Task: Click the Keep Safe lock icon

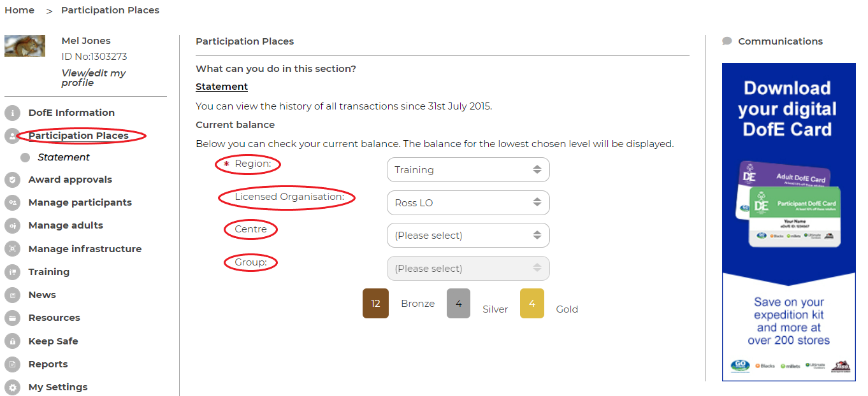Action: point(12,341)
